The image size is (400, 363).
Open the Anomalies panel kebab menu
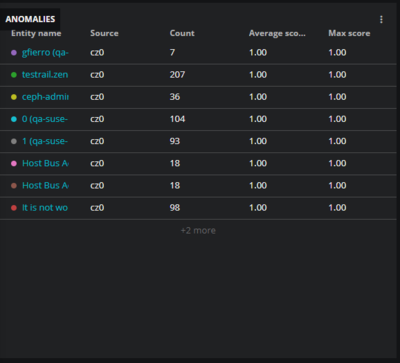381,20
